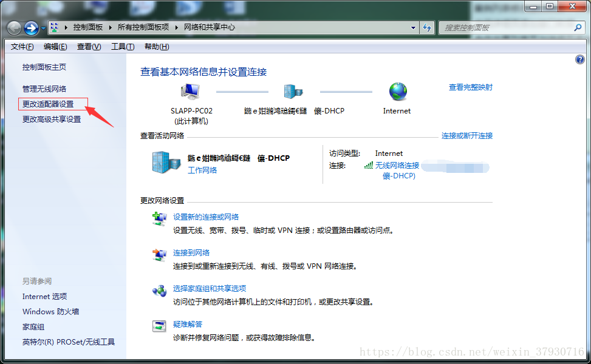Click the blue help question mark icon

coord(579,59)
